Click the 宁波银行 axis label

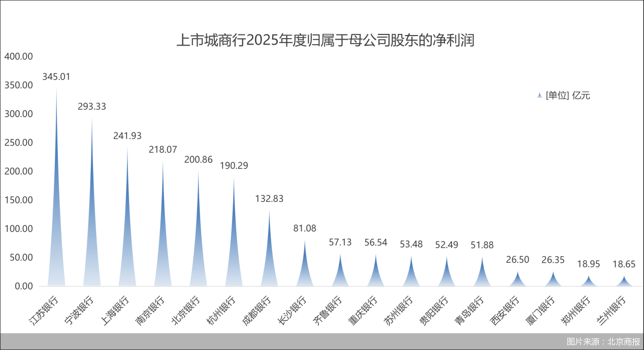79,310
